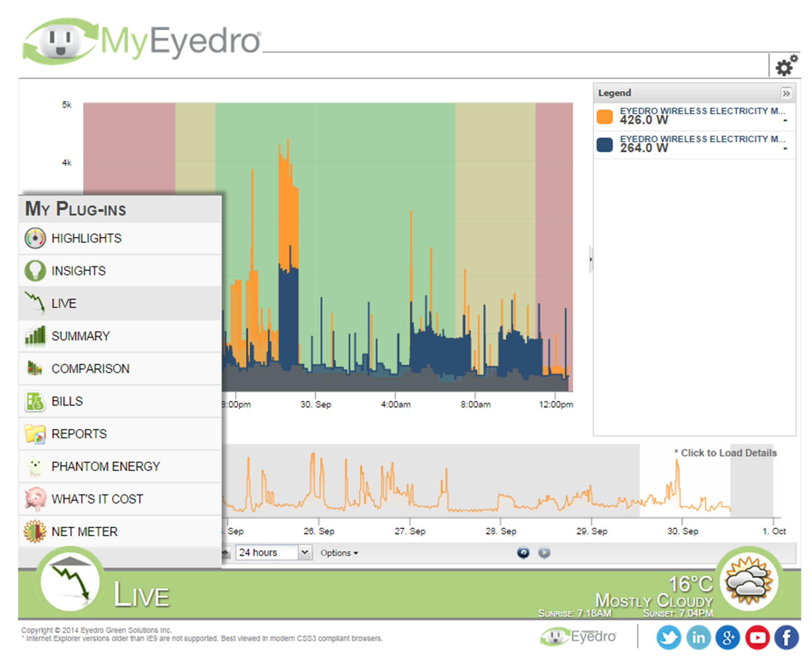The image size is (812, 666).
Task: Click the Copyright 2014 Eyedro text
Action: (x=96, y=630)
